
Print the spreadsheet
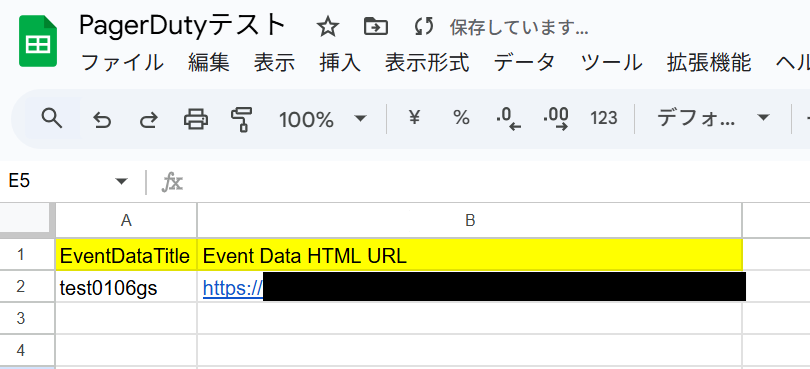pos(196,119)
